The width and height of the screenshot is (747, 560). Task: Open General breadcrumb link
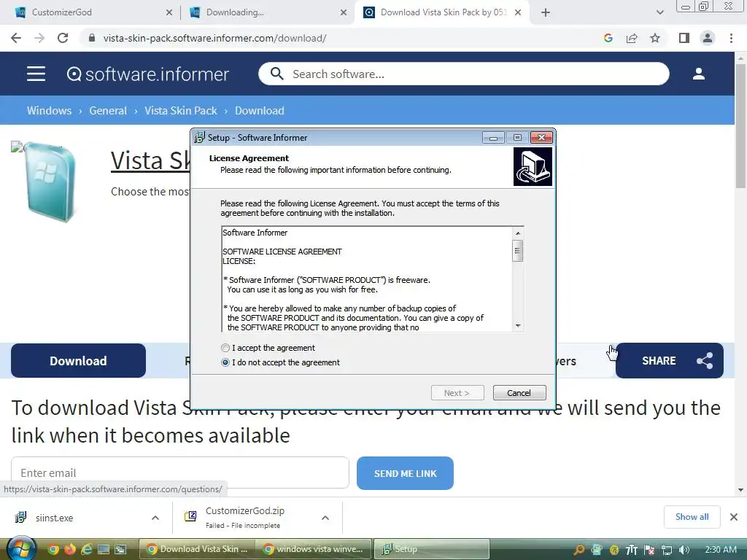pyautogui.click(x=108, y=111)
